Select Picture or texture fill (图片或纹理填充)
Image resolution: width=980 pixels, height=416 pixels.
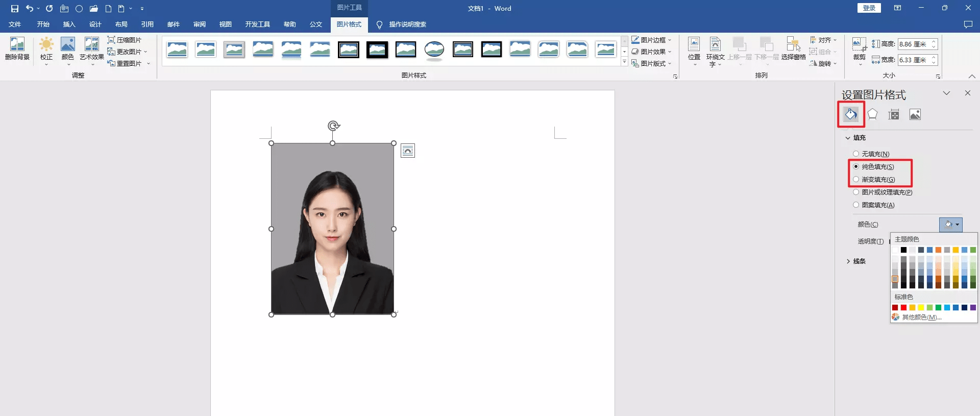(856, 192)
